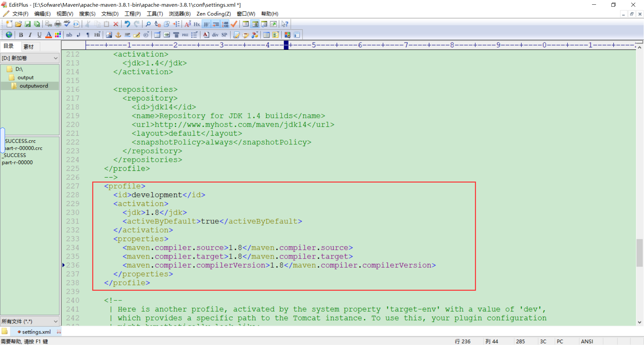Open a file using the folder icon
The height and width of the screenshot is (345, 644).
[18, 24]
